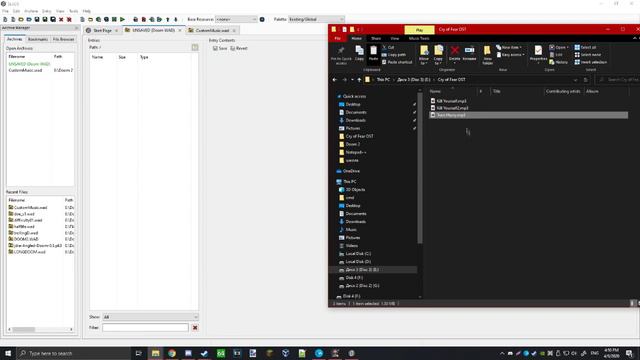Click Pin to Quick access in Explorer ribbon
Viewport: 640px width, 360px height.
(x=341, y=55)
